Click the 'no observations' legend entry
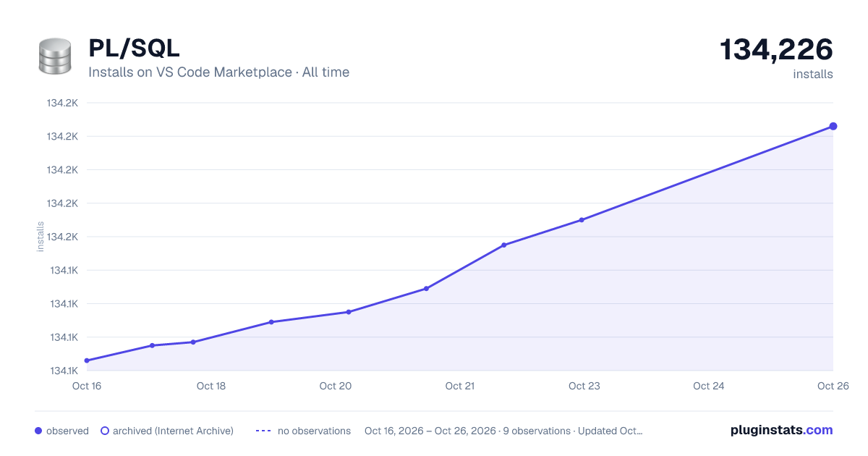Screen dimensions: 868x456 (x=303, y=431)
